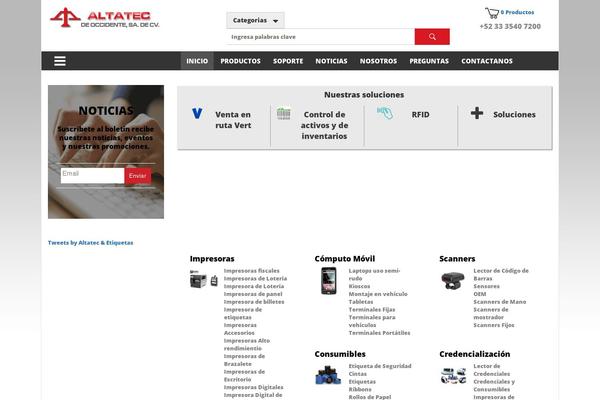Click the inventory control grid icon
The image size is (600, 400).
click(284, 113)
